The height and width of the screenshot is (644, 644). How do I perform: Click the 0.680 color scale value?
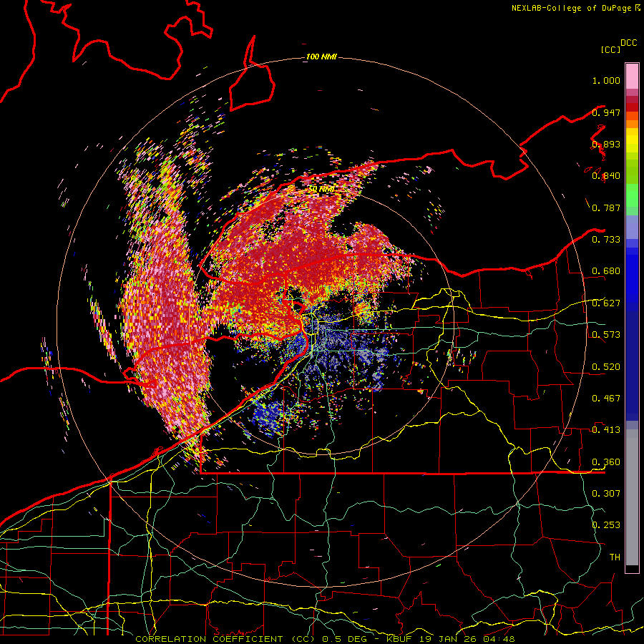coord(606,271)
